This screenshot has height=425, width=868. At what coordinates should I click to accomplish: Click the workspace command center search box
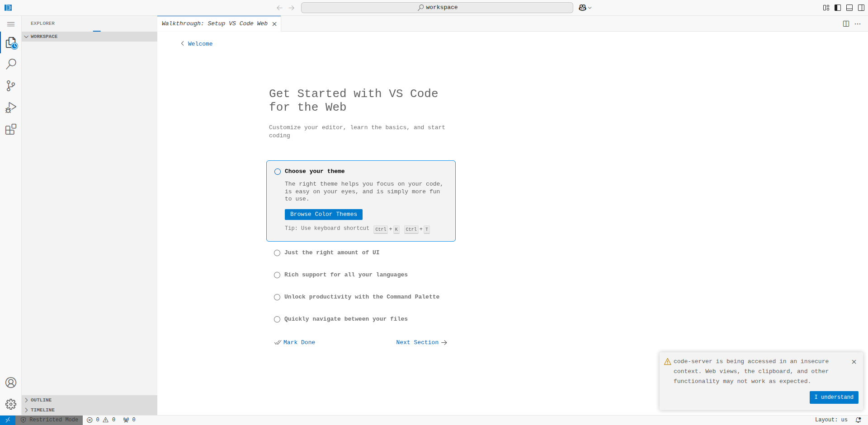coord(437,8)
